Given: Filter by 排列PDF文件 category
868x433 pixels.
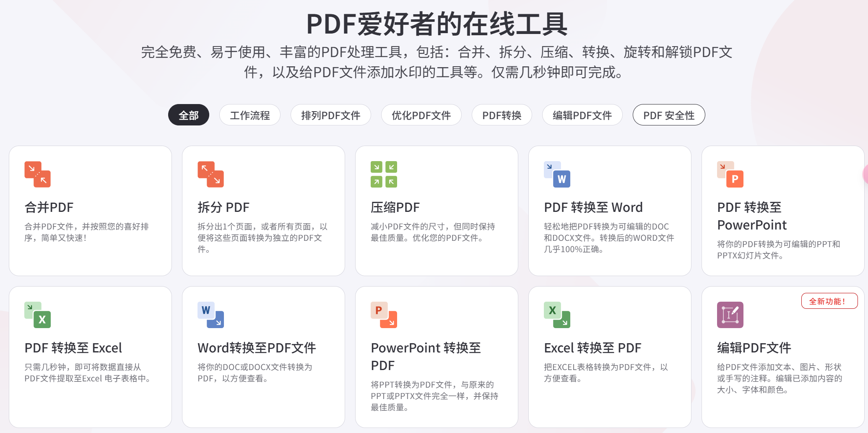Looking at the screenshot, I should (330, 115).
